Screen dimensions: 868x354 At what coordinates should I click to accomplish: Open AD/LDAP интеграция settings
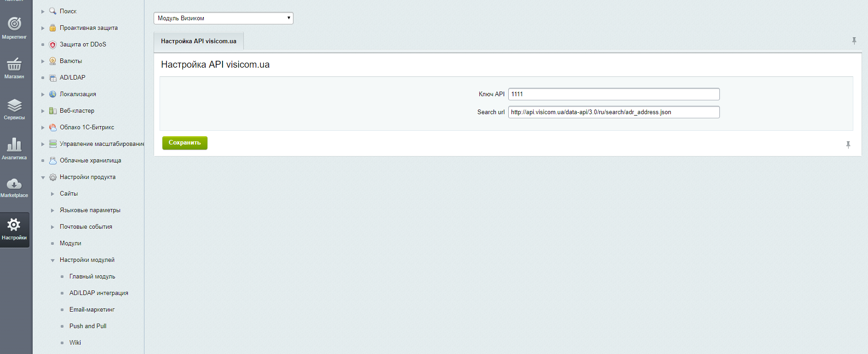point(99,293)
